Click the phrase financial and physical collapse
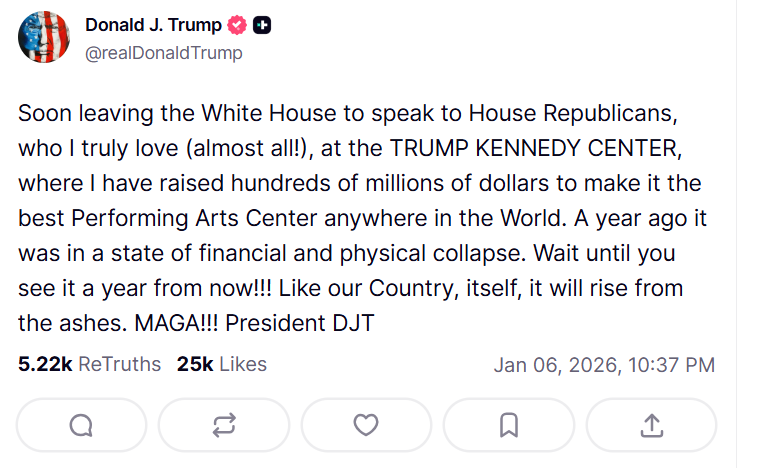This screenshot has width=758, height=468. pyautogui.click(x=362, y=253)
